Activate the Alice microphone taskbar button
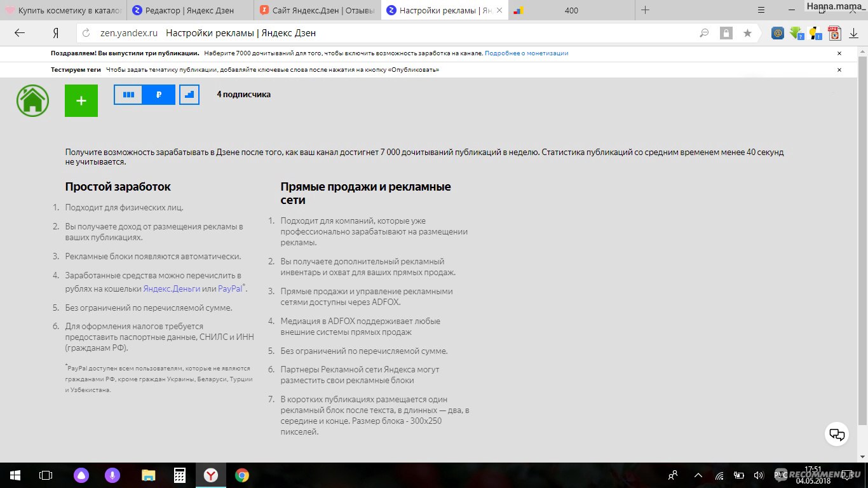 (112, 475)
